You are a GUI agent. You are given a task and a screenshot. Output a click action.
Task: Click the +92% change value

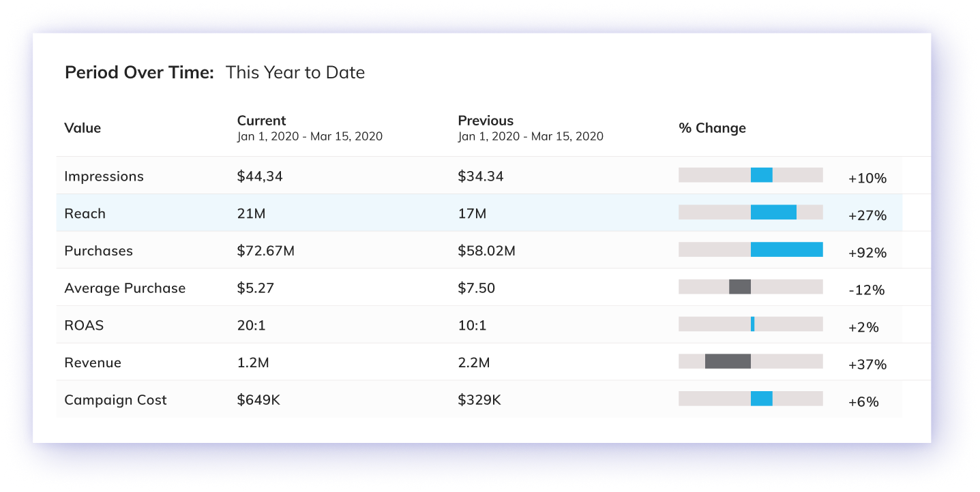[x=867, y=253]
